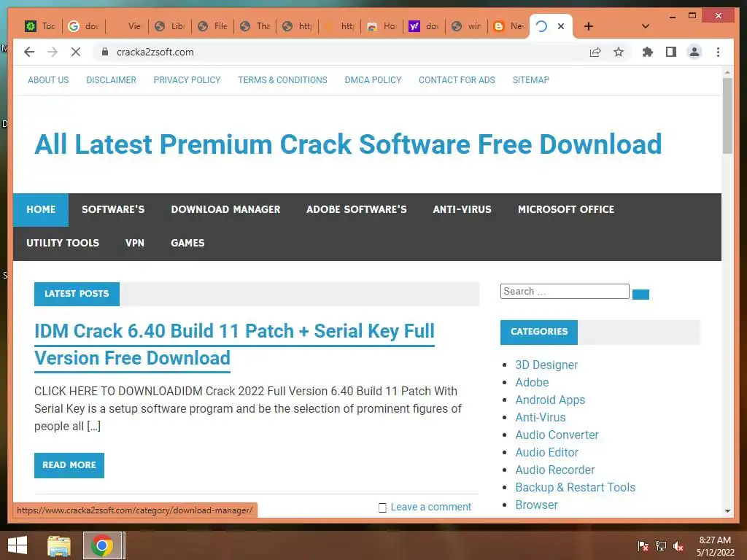Open the IDM Crack 6.40 post title

coord(234,344)
